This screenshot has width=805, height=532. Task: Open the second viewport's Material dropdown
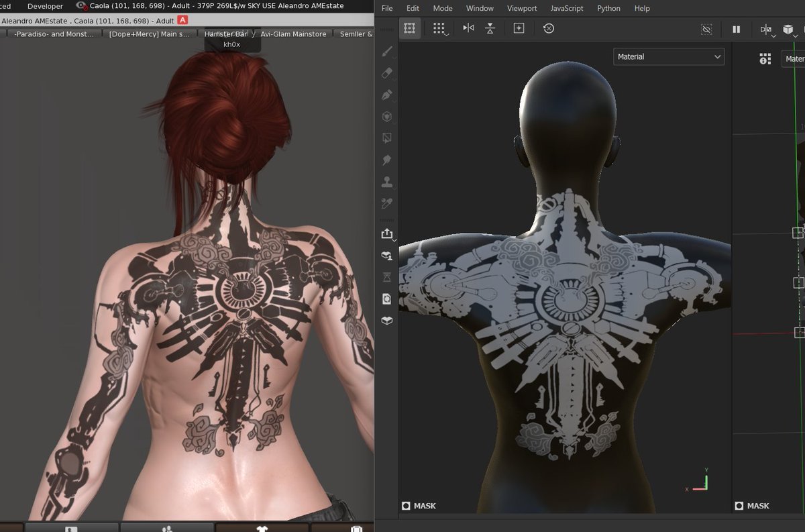pos(794,59)
